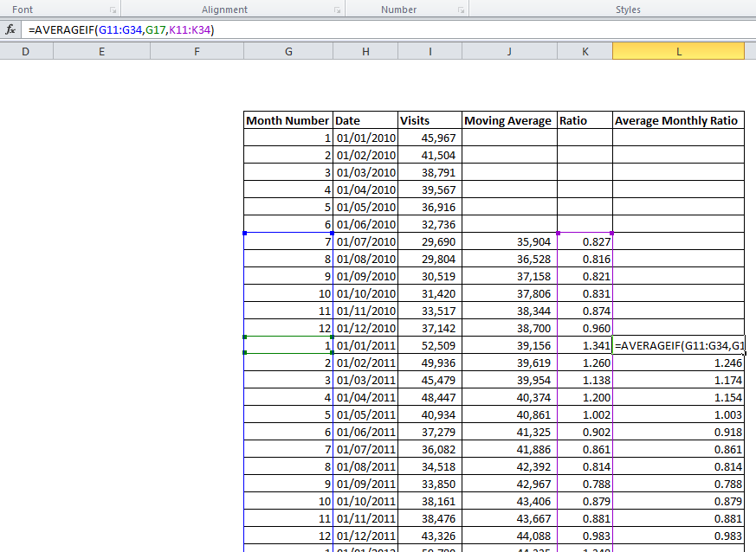Screen dimensions: 756x552
Task: Click the Moving Average header cell
Action: pos(508,120)
